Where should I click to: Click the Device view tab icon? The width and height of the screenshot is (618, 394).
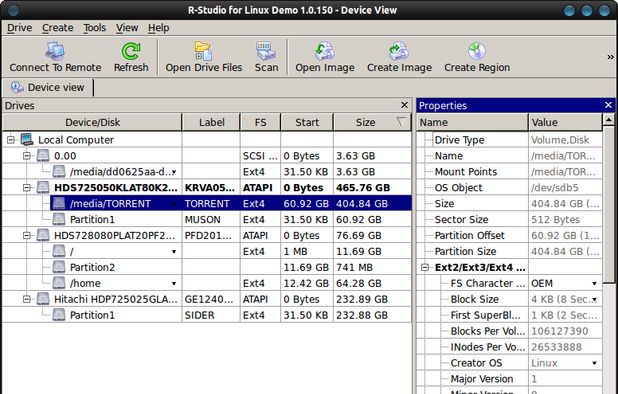[x=17, y=87]
